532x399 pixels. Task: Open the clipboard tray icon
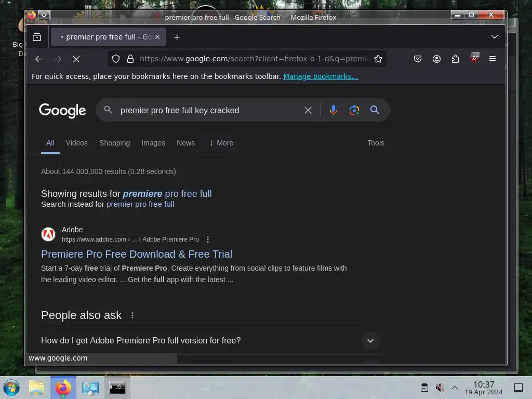coord(424,388)
